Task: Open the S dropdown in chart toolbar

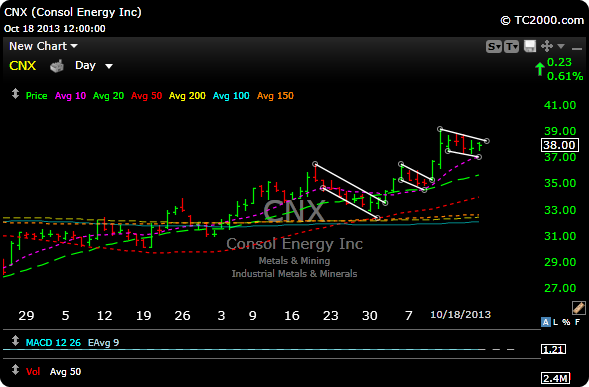Action: click(x=494, y=47)
